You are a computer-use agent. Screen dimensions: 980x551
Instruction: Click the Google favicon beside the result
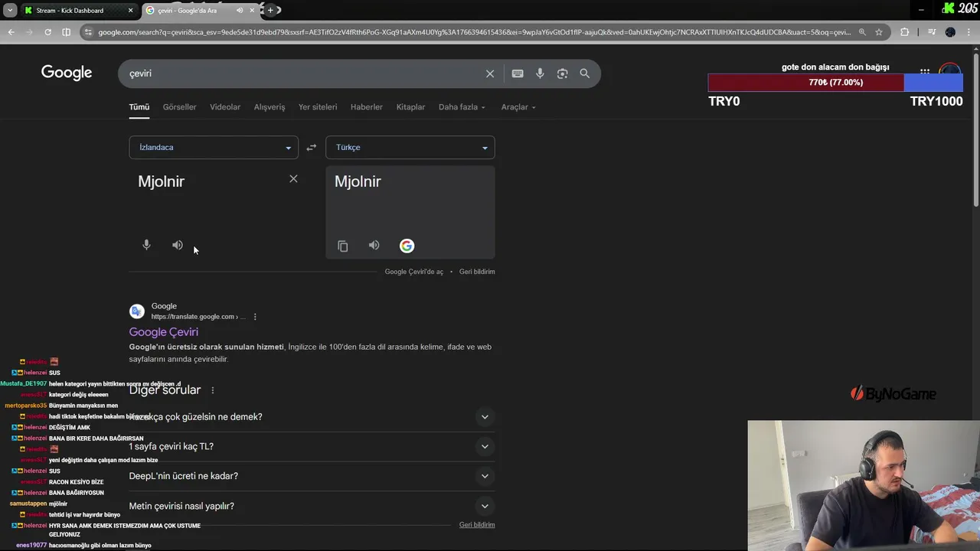137,311
